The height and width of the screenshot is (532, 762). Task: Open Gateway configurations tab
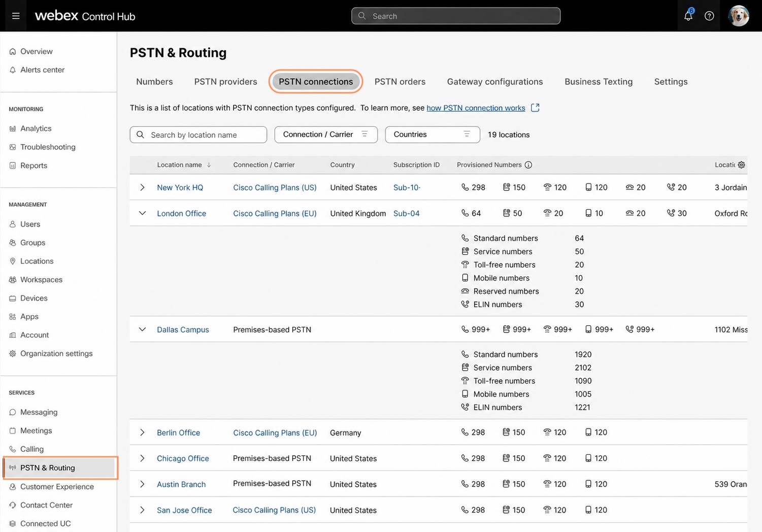click(495, 82)
